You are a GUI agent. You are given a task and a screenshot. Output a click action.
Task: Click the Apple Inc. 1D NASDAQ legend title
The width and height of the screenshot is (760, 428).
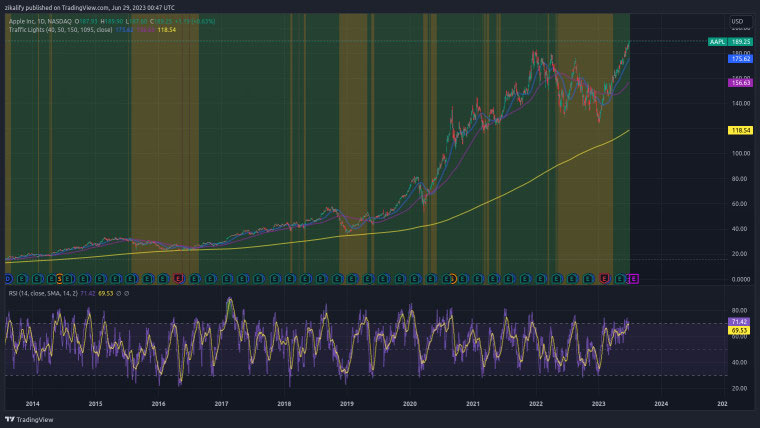coord(40,21)
